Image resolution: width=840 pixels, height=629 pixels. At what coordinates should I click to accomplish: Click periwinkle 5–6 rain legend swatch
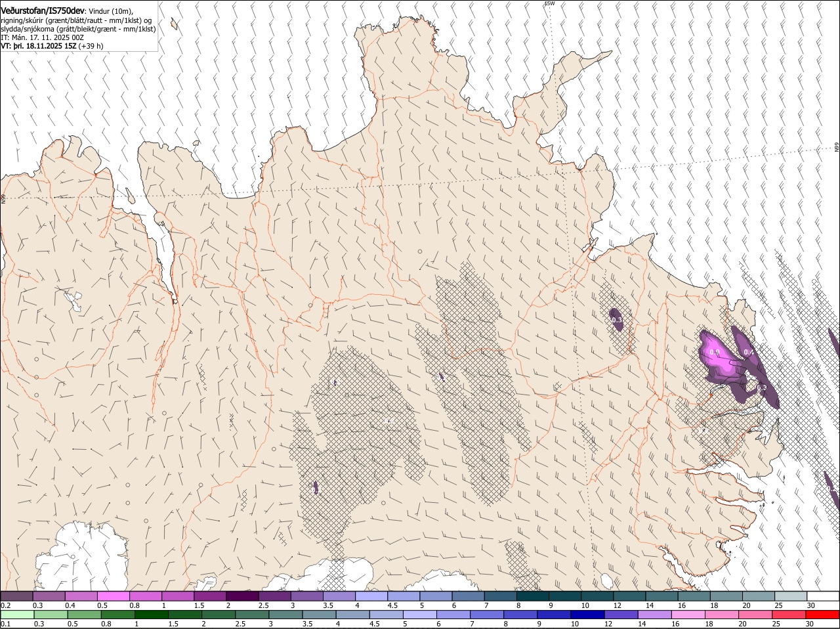pos(419,615)
